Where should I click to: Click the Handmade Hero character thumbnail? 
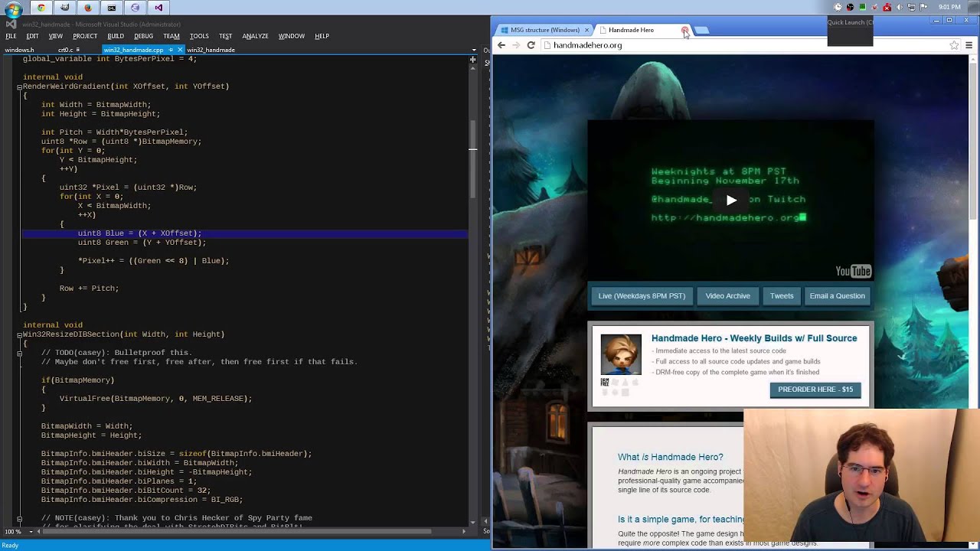pos(621,354)
